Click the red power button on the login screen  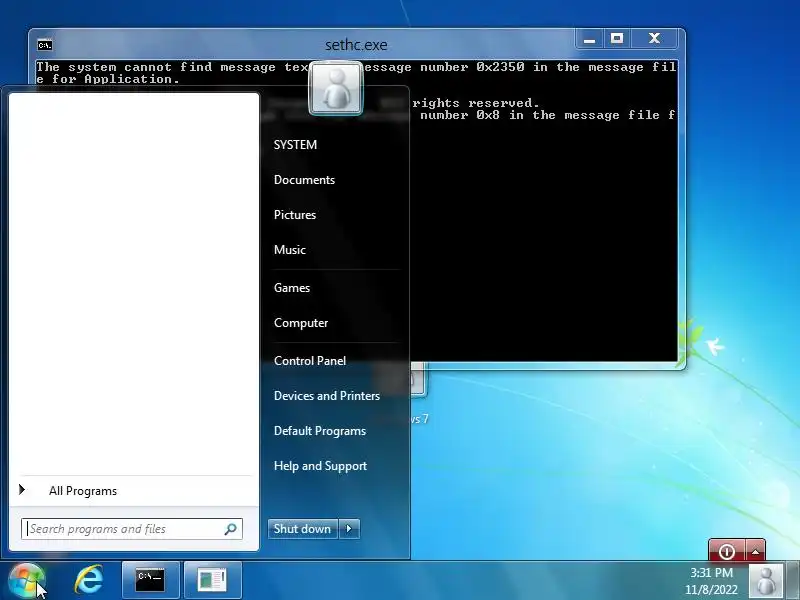pyautogui.click(x=727, y=551)
